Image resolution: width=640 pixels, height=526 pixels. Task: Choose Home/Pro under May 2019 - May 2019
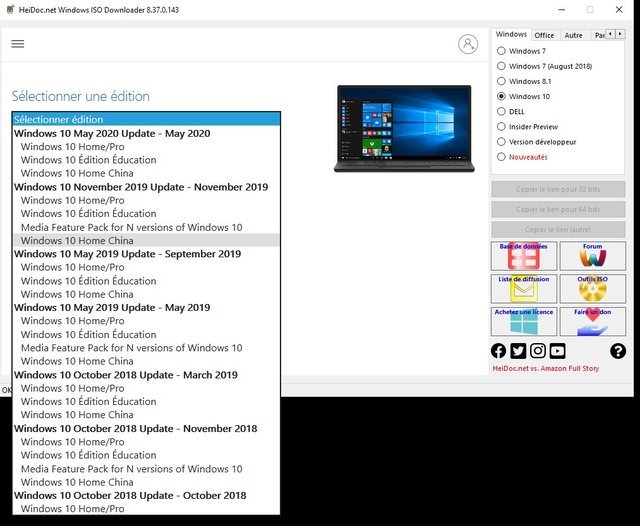147,321
